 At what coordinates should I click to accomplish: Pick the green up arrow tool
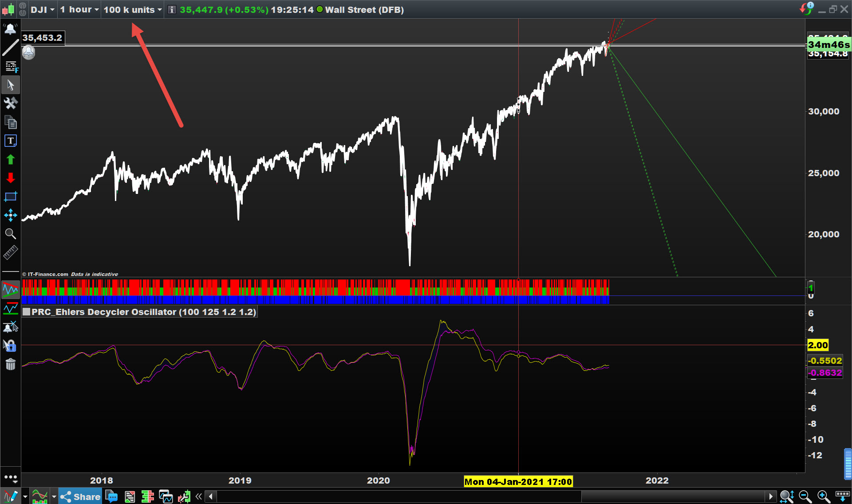[10, 159]
